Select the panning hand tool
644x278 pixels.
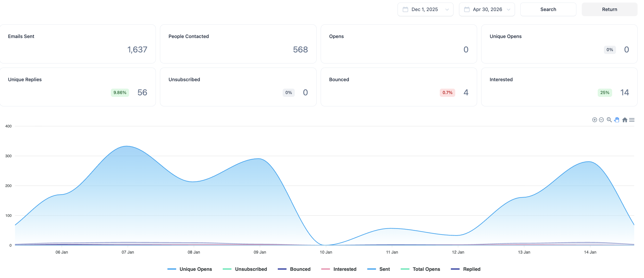(x=617, y=120)
